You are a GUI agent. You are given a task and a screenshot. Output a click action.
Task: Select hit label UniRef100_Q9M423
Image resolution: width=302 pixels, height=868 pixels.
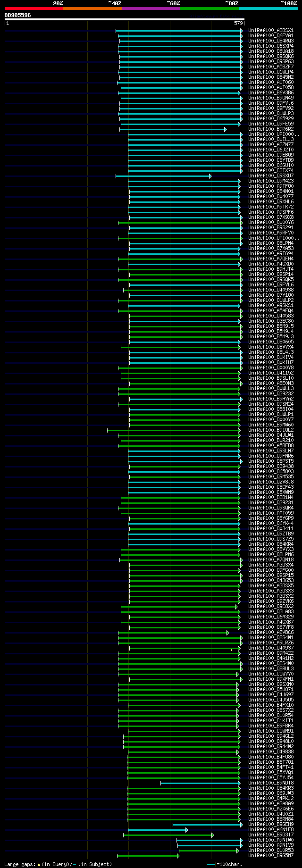point(271,181)
